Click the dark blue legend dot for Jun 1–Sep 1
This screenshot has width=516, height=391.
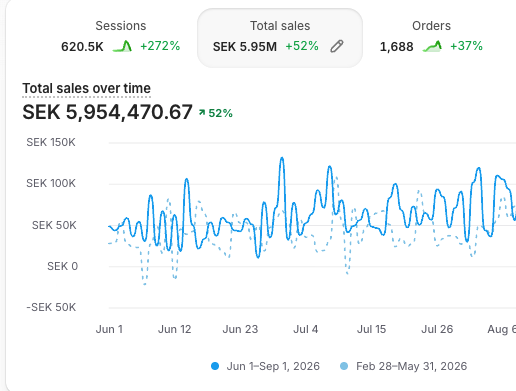[x=215, y=366]
